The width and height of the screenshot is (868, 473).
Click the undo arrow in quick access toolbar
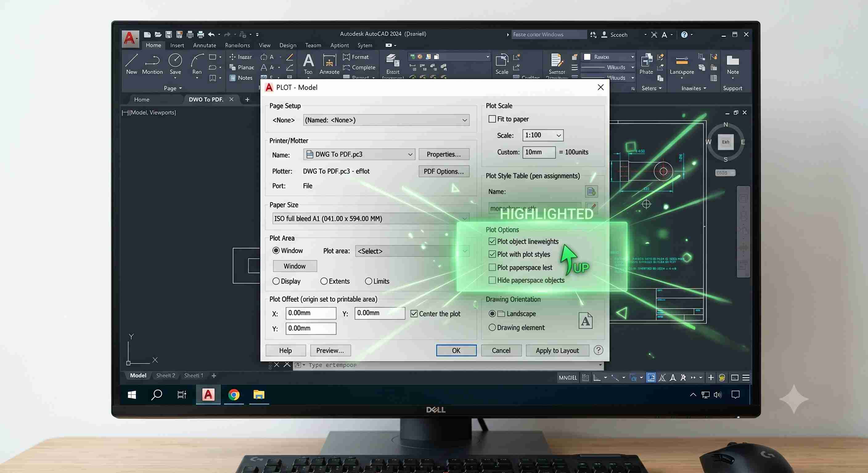point(211,34)
